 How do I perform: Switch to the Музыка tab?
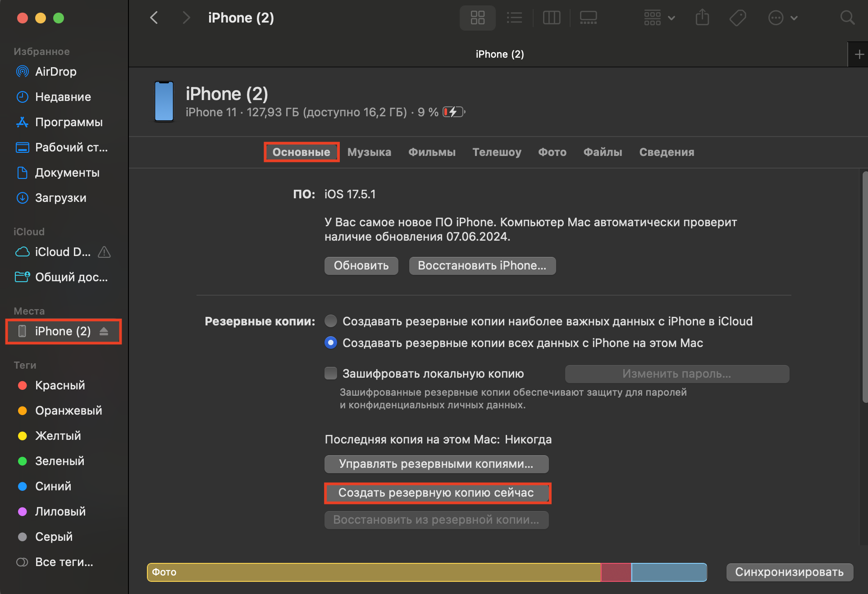[x=369, y=152]
